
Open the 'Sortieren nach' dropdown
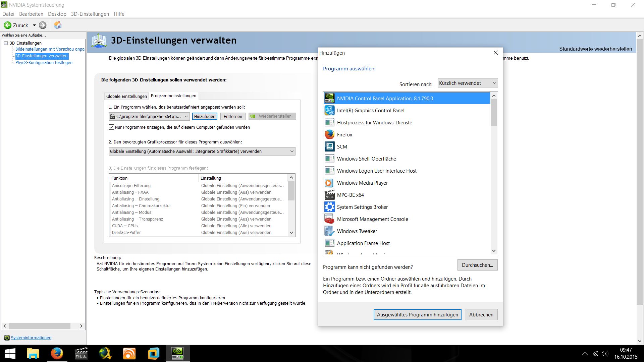click(467, 83)
